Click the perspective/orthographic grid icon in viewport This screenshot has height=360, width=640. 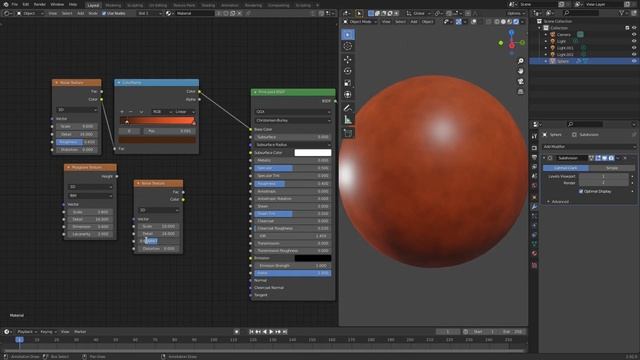[x=521, y=92]
